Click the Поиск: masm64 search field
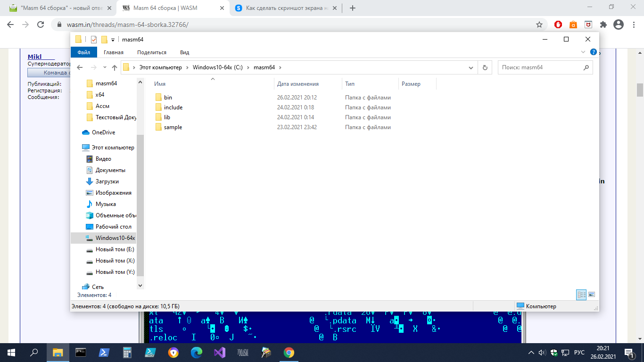 click(x=540, y=67)
